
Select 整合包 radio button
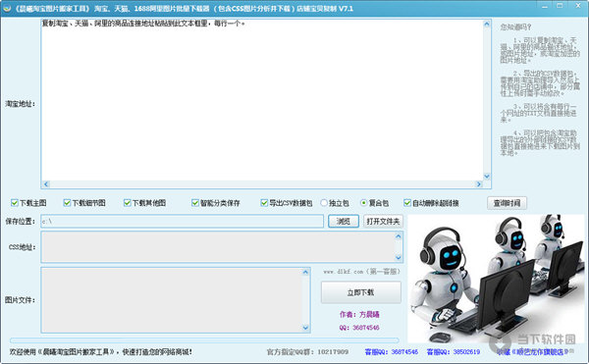tap(363, 203)
